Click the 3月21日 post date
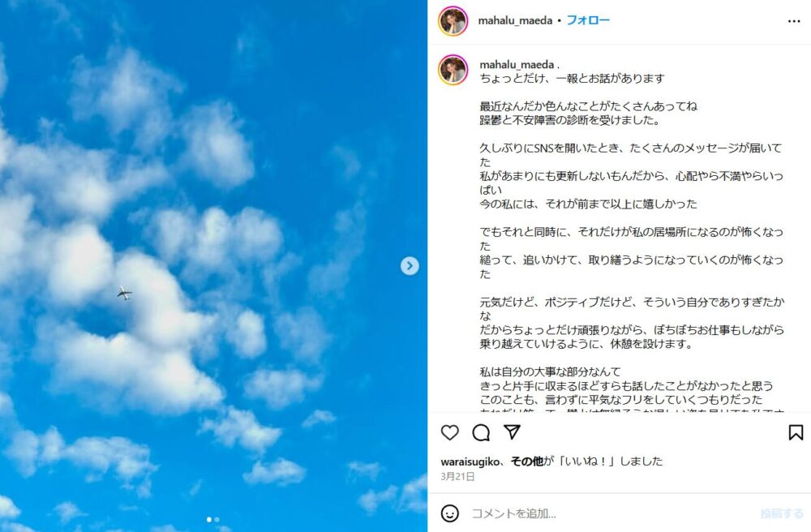 point(457,477)
